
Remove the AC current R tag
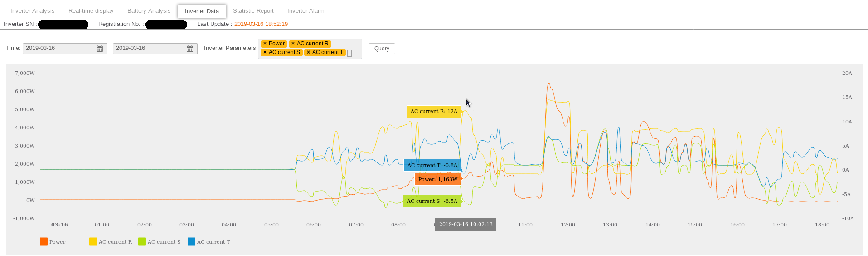tap(293, 44)
